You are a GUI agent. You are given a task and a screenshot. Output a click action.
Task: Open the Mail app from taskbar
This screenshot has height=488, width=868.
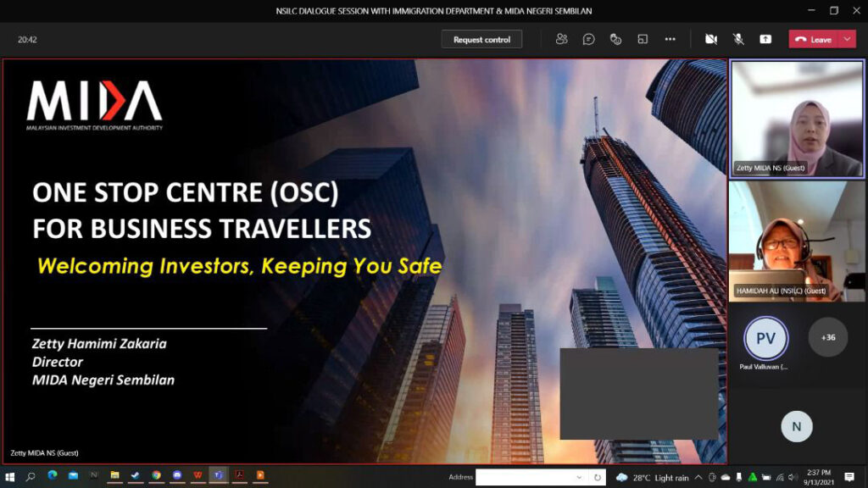[73, 475]
